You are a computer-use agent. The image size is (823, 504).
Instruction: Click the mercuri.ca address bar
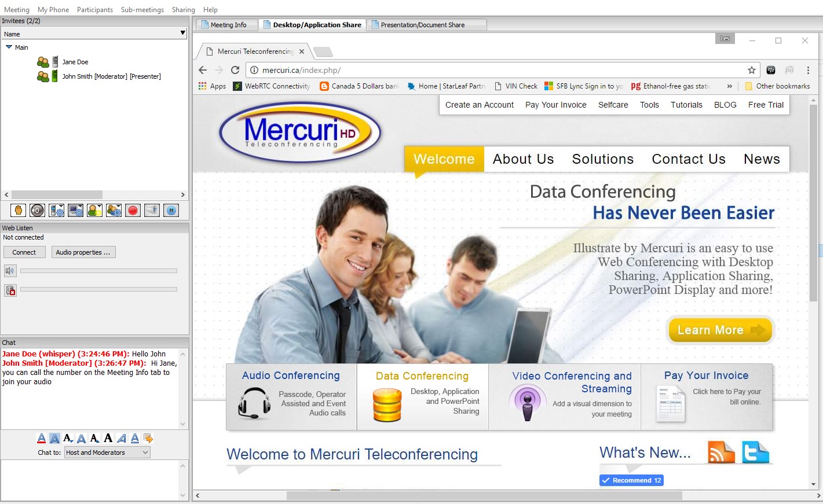(x=503, y=70)
